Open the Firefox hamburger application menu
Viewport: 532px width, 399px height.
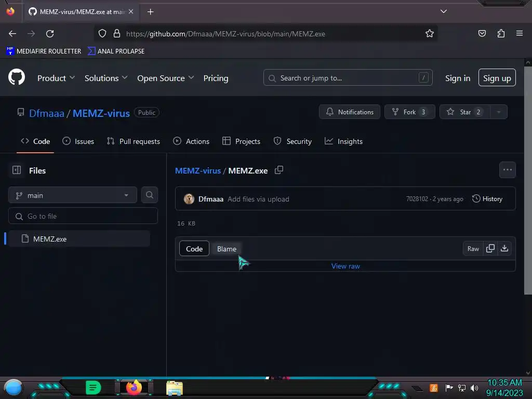click(520, 33)
